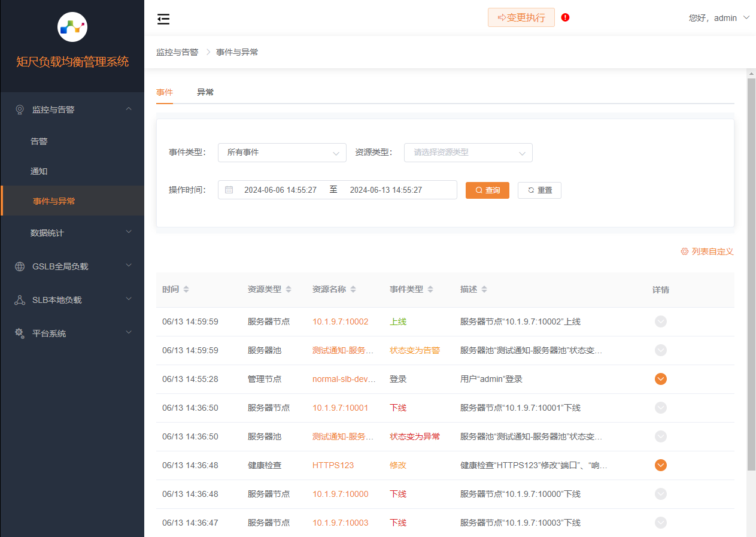Viewport: 756px width, 537px height.
Task: Expand details for the admin 登录 event row
Action: (660, 379)
